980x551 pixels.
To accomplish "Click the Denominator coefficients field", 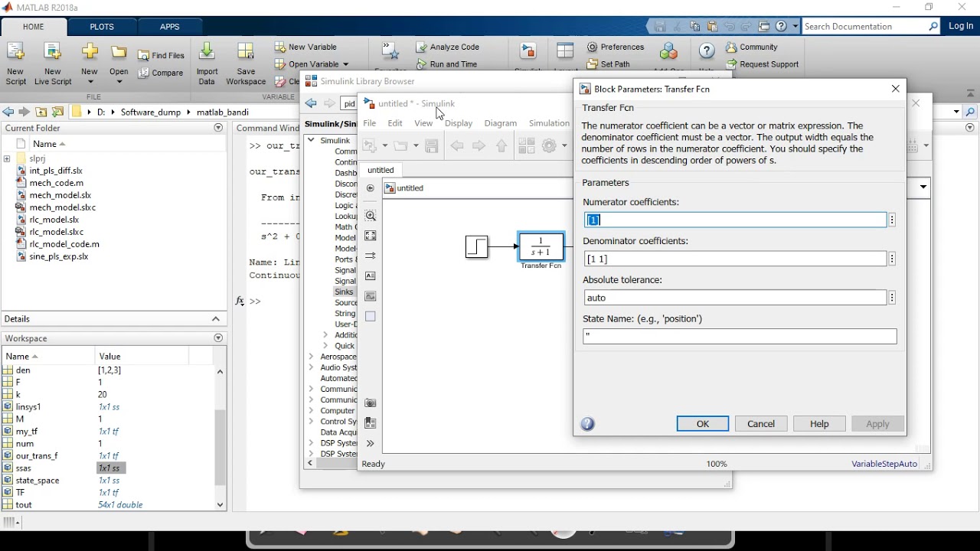I will (x=735, y=259).
